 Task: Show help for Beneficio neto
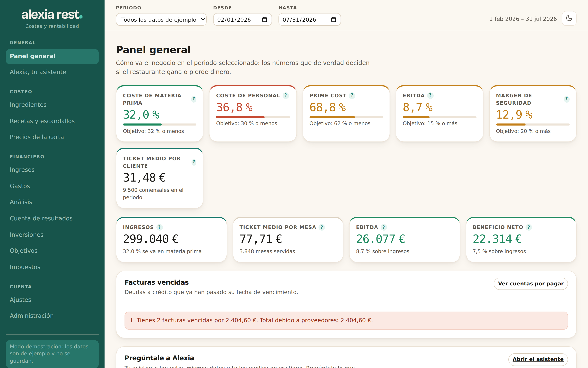pyautogui.click(x=529, y=227)
